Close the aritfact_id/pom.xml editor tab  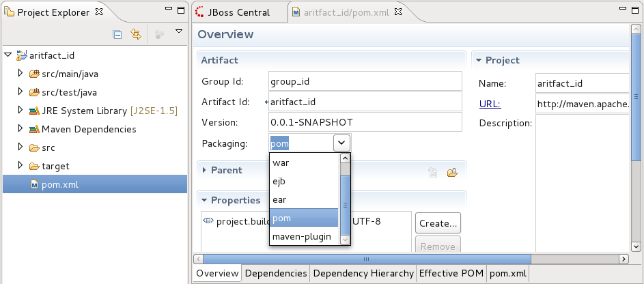(397, 12)
